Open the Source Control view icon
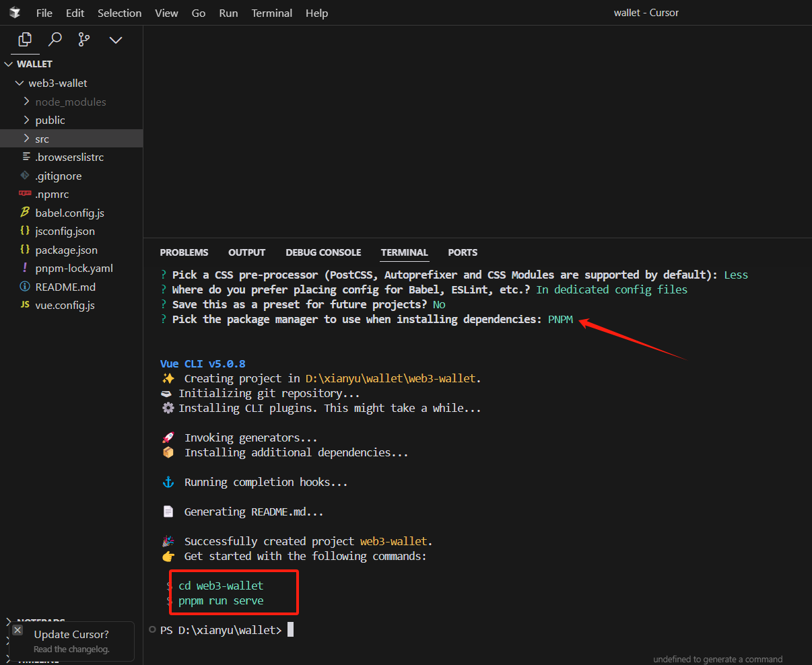This screenshot has height=665, width=812. click(84, 40)
